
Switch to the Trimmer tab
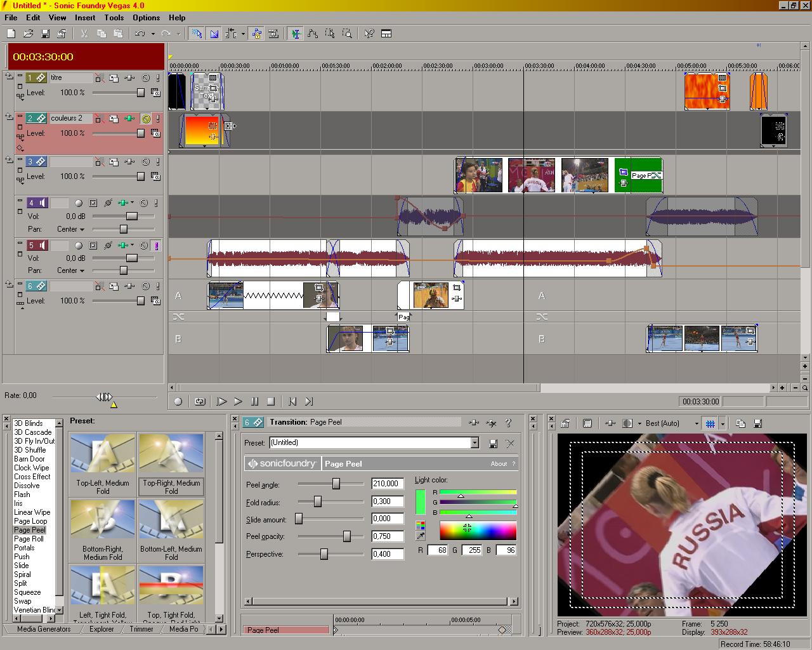click(141, 629)
